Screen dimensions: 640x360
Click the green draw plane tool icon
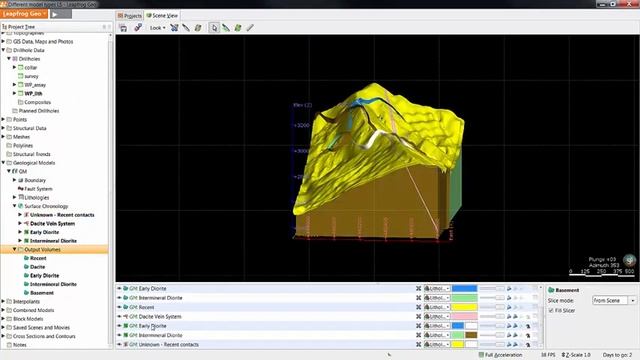238,28
